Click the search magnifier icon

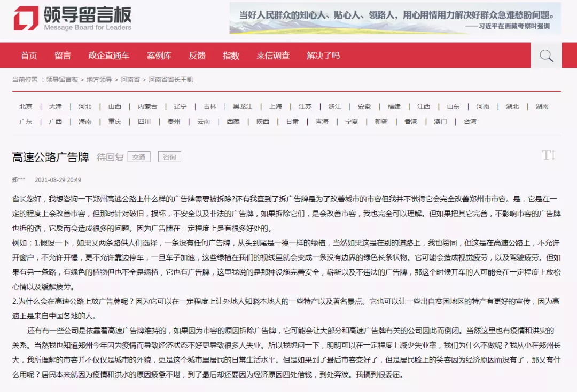click(546, 56)
